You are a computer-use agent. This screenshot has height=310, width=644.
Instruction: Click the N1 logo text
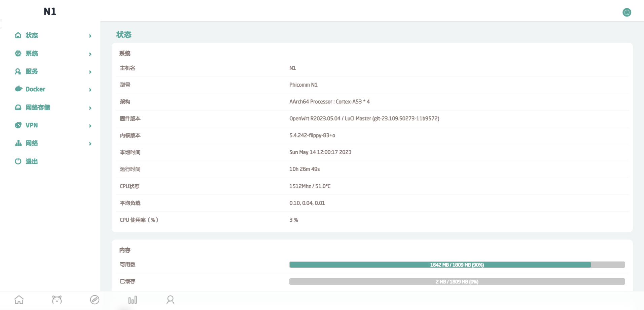click(50, 11)
